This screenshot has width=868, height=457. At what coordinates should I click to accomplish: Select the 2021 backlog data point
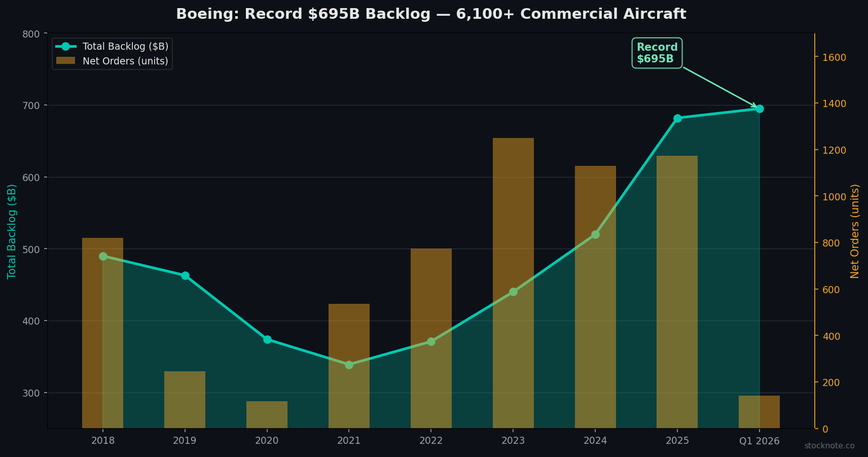click(349, 365)
